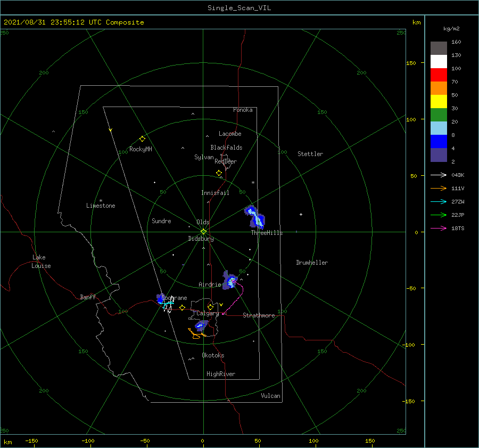Select the purple 2-4 legend swatch
The height and width of the screenshot is (448, 479).
point(439,154)
